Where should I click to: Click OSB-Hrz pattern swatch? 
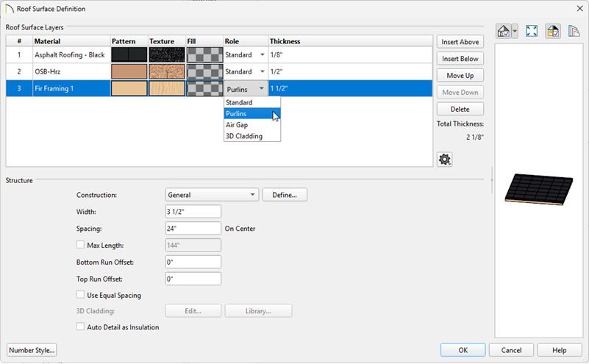pyautogui.click(x=129, y=72)
